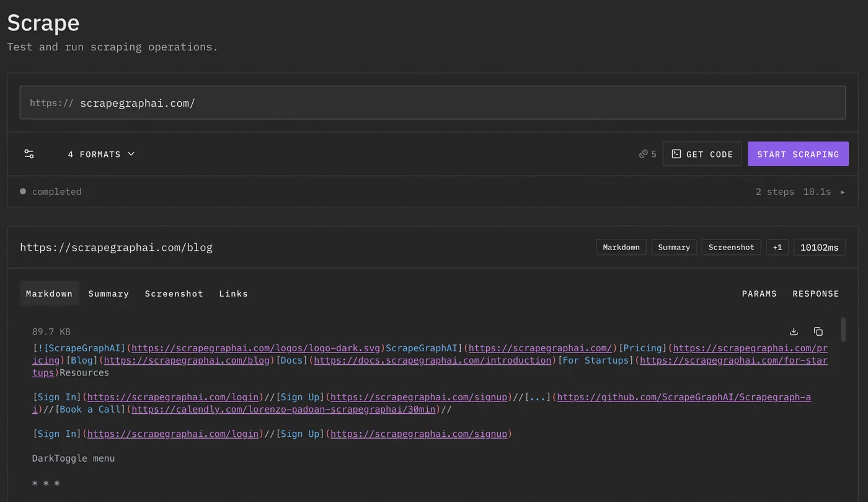
Task: Click the 10102ms timing badge
Action: (820, 247)
